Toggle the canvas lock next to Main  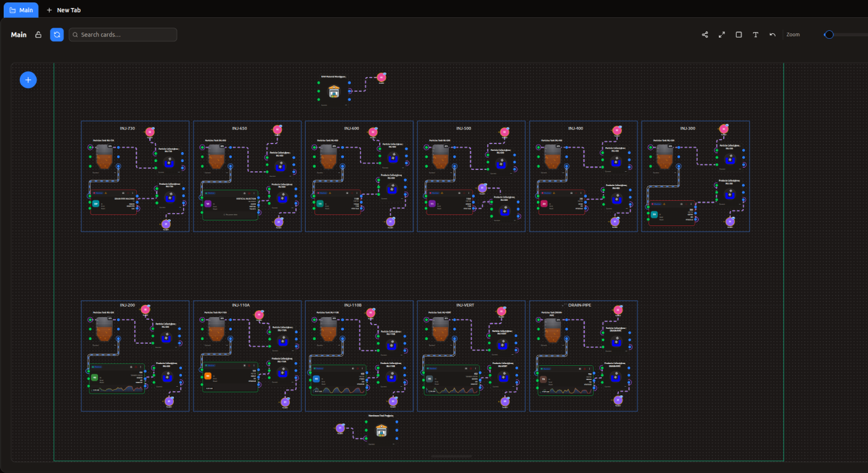(x=38, y=34)
